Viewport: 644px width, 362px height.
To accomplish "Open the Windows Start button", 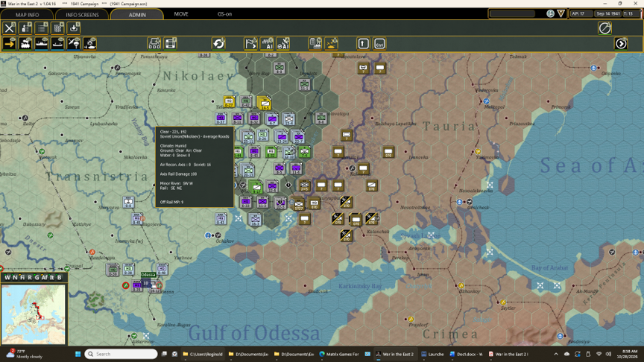I will 78,354.
